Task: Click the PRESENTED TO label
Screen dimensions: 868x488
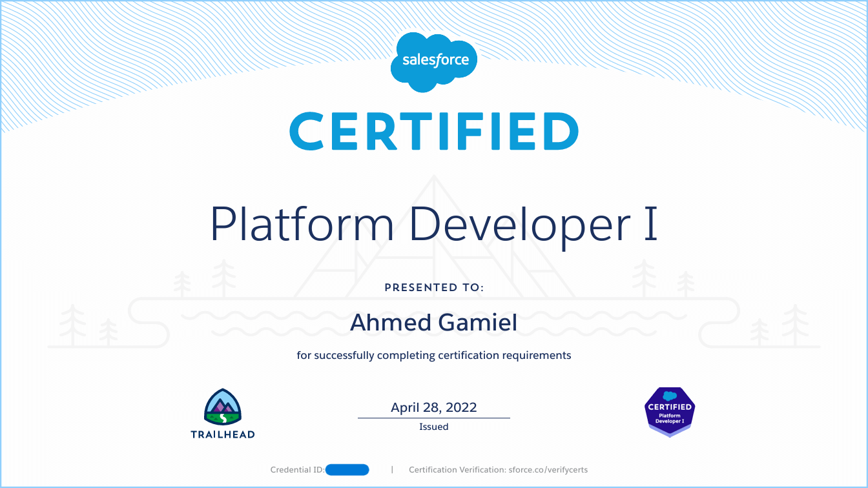Action: pos(434,287)
